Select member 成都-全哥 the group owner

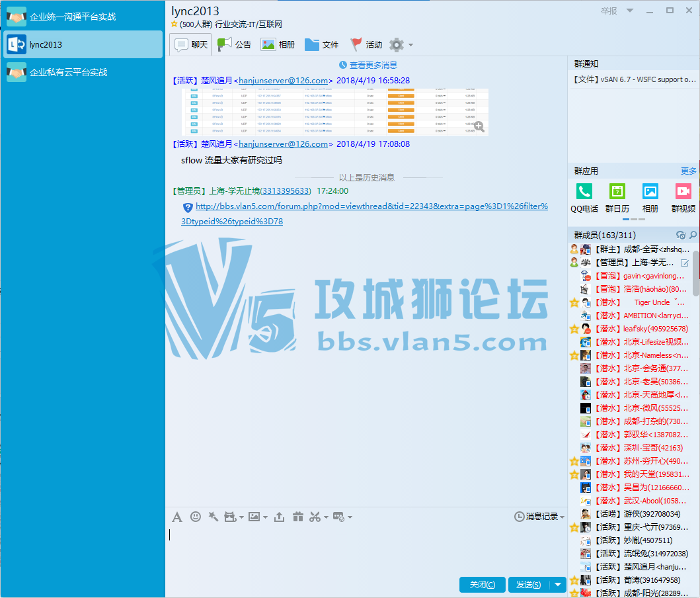point(631,249)
